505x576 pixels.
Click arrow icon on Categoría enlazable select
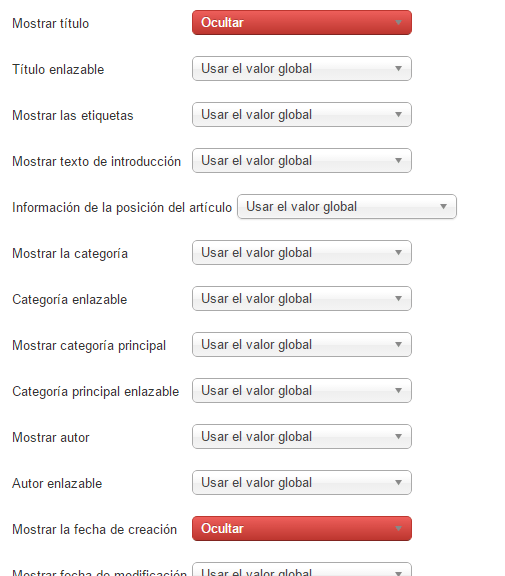click(398, 299)
